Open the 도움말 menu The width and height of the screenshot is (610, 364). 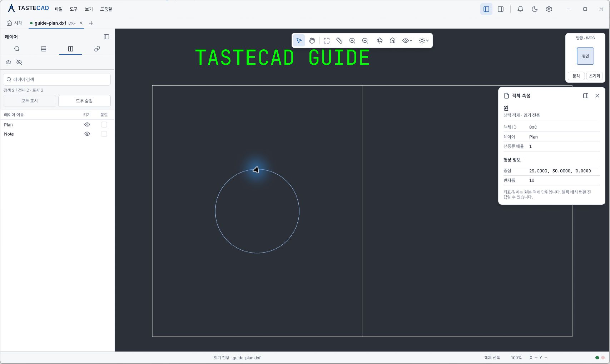[x=106, y=9]
